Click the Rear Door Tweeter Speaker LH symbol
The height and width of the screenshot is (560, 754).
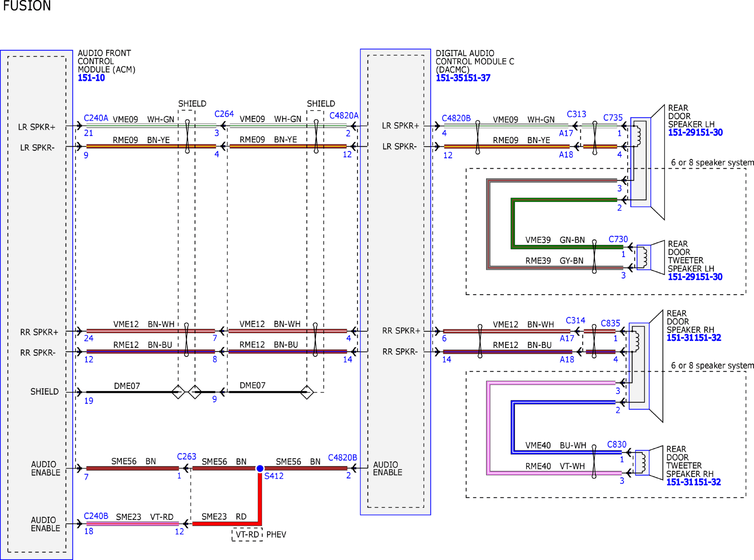point(651,258)
